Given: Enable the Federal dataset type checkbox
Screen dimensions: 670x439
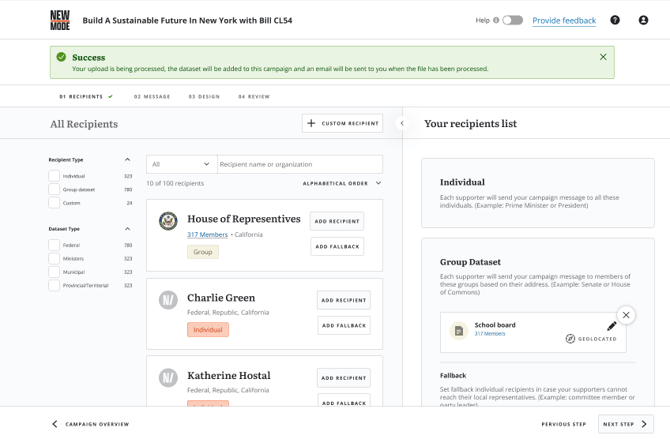Looking at the screenshot, I should coord(54,245).
